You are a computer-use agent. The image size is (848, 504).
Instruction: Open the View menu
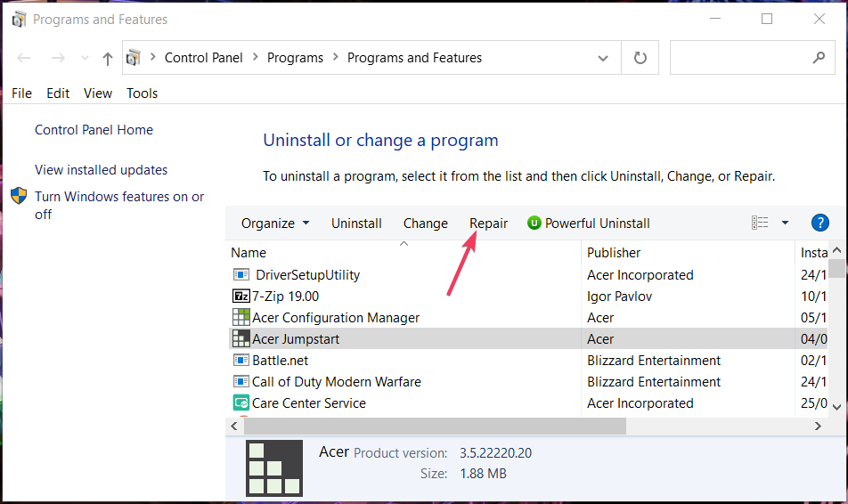98,93
